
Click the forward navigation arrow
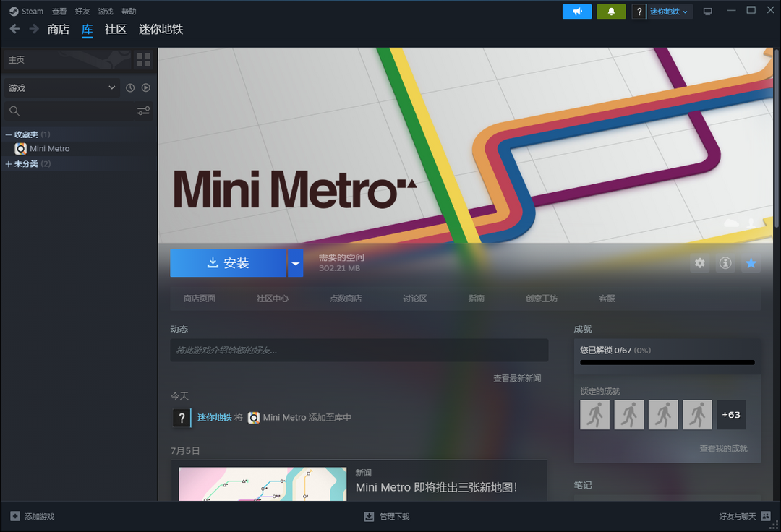coord(34,30)
